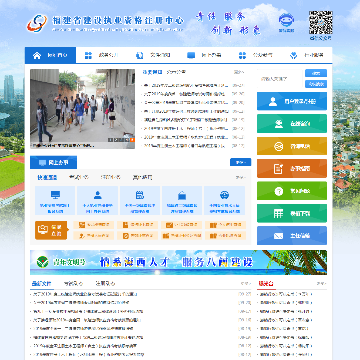The width and height of the screenshot is (360, 360).
Task: Select the orange active carousel indicator square
Action: pyautogui.click(x=132, y=140)
